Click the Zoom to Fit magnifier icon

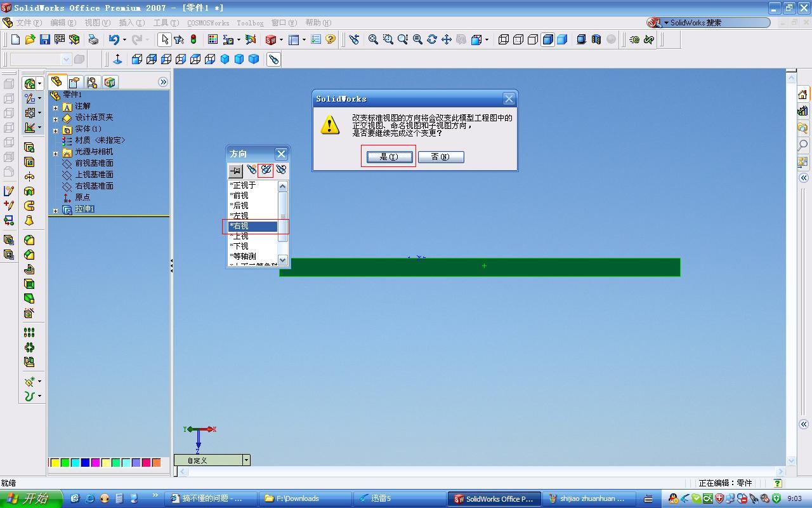click(373, 39)
